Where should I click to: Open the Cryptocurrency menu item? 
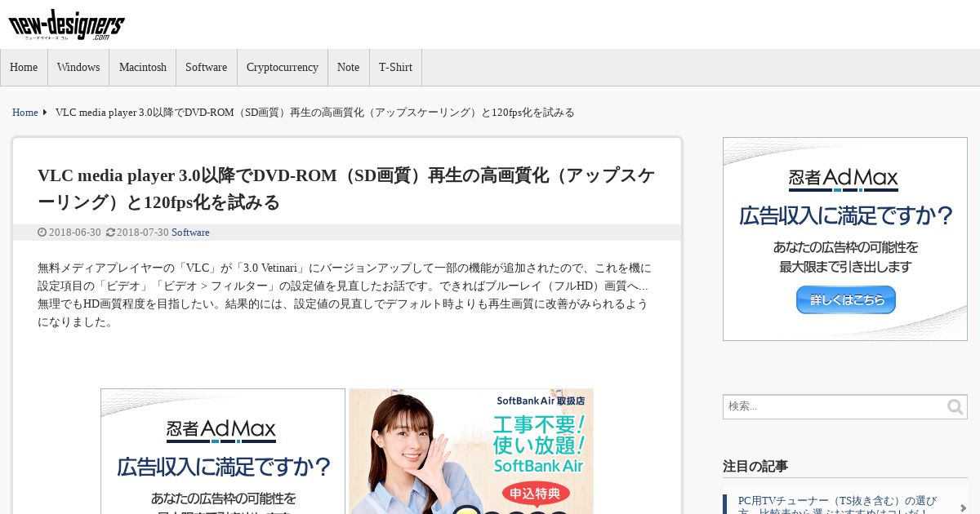click(283, 68)
